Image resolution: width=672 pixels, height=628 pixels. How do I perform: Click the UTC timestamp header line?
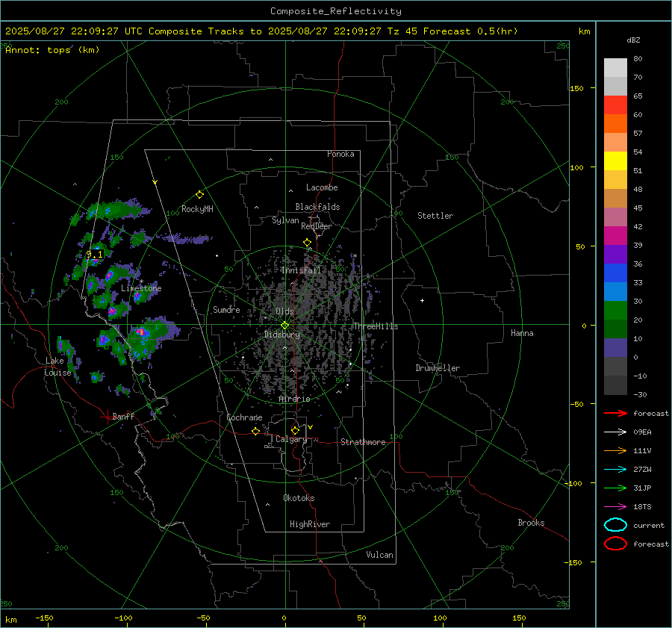261,31
